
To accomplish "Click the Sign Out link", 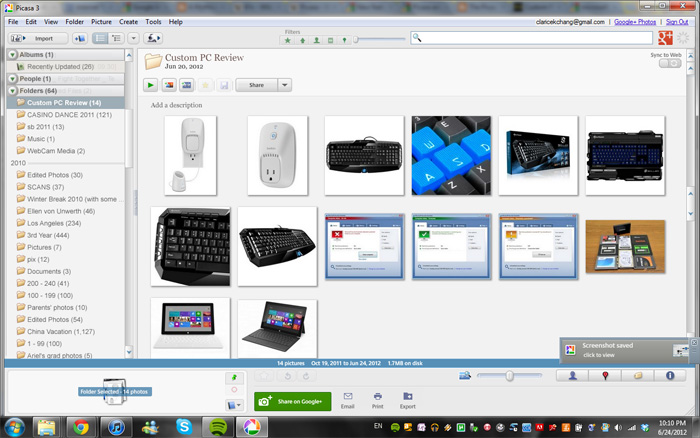I will point(677,22).
